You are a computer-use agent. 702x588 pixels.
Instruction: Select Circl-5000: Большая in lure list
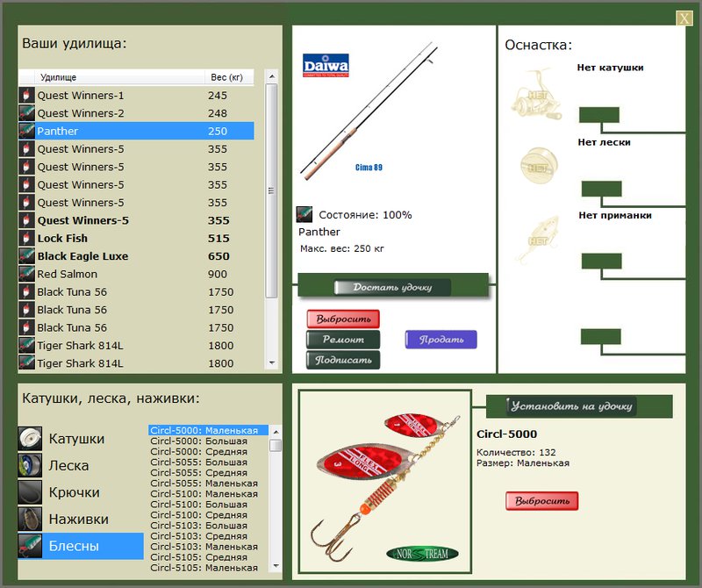point(208,441)
